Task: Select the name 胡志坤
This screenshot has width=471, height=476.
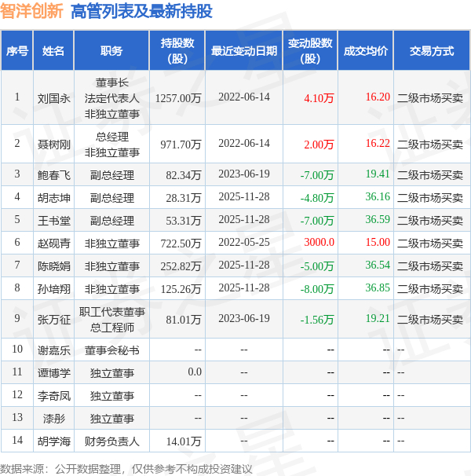Action: coord(53,198)
